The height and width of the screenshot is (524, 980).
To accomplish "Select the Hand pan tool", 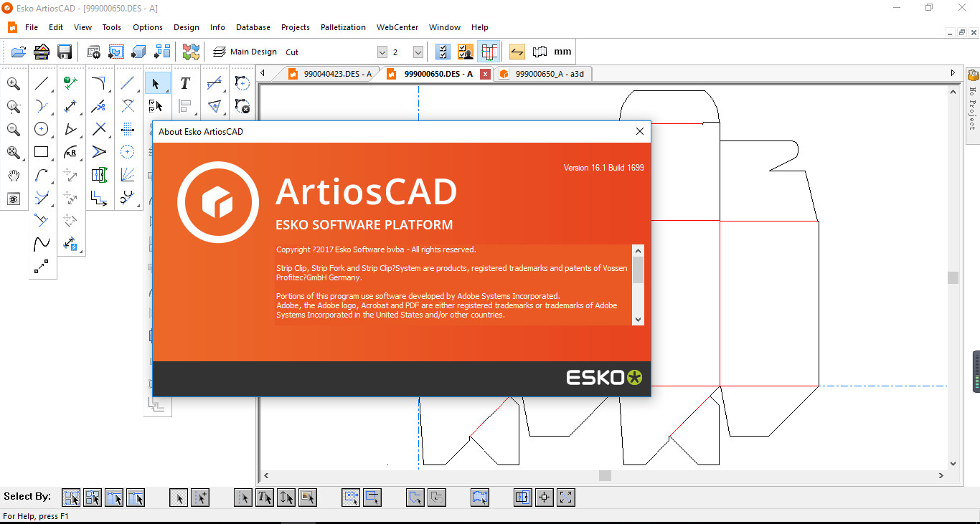I will (x=13, y=175).
